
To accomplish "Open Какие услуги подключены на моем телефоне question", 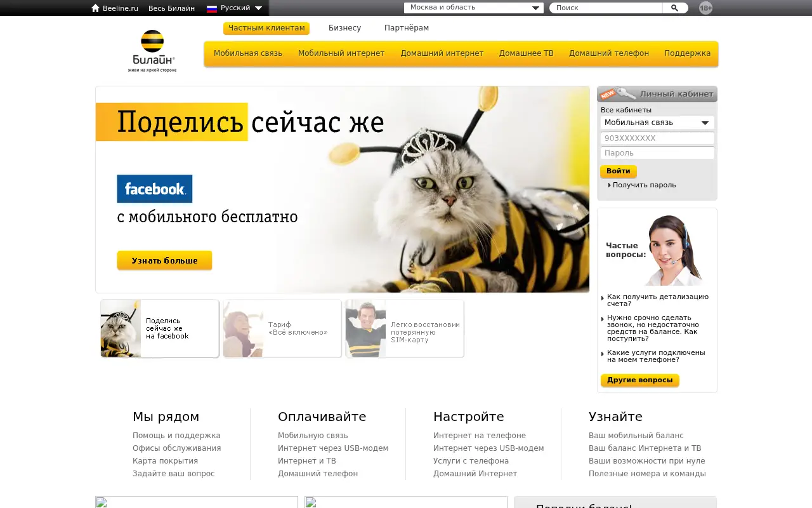I will coord(656,356).
